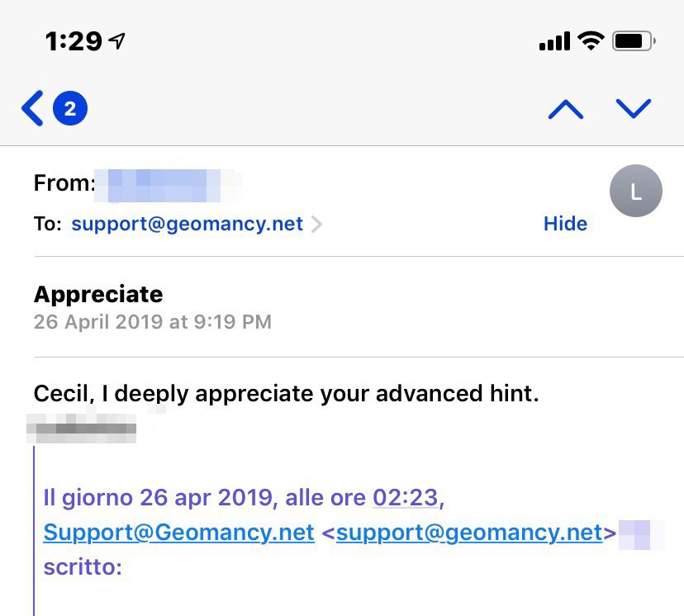
Task: Tap the Appreciate subject line
Action: point(98,294)
